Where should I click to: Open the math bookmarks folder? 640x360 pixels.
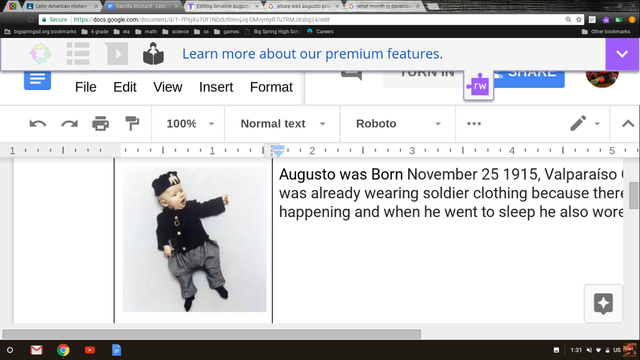click(146, 31)
